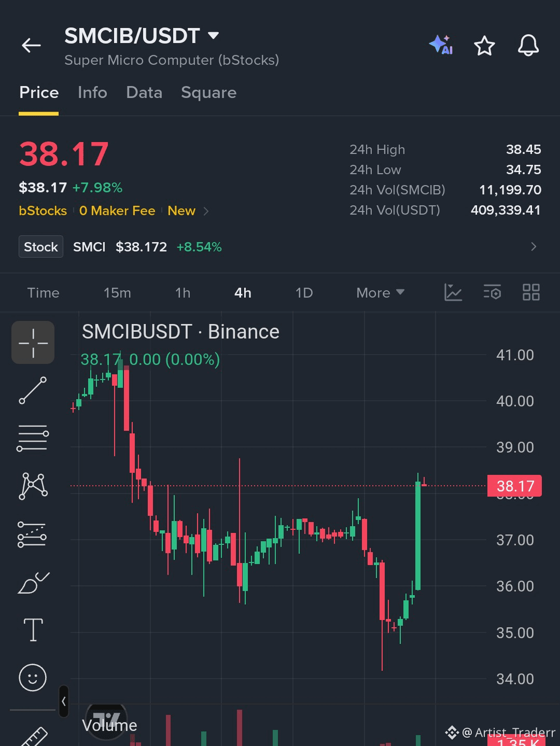Screen dimensions: 560x746
Task: Set a price alert with bell icon
Action: 528,46
